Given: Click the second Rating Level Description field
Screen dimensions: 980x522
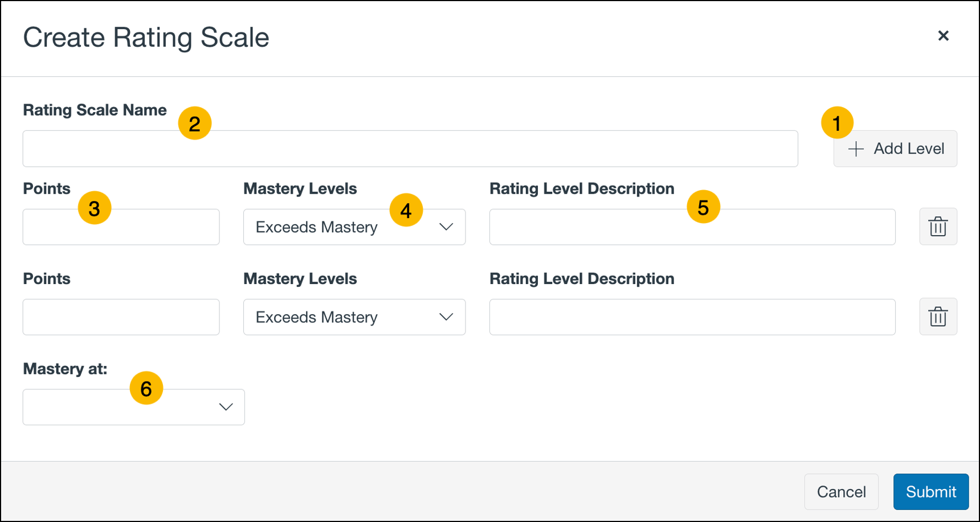Looking at the screenshot, I should [x=692, y=317].
